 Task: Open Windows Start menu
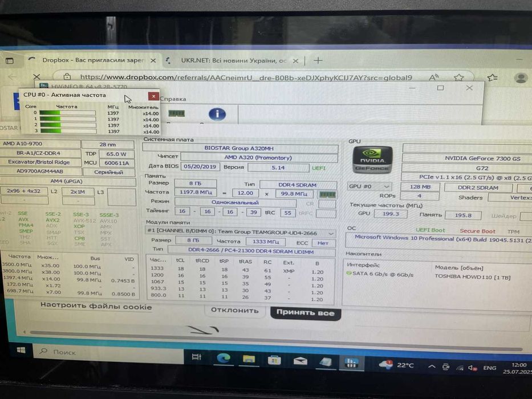[x=21, y=350]
